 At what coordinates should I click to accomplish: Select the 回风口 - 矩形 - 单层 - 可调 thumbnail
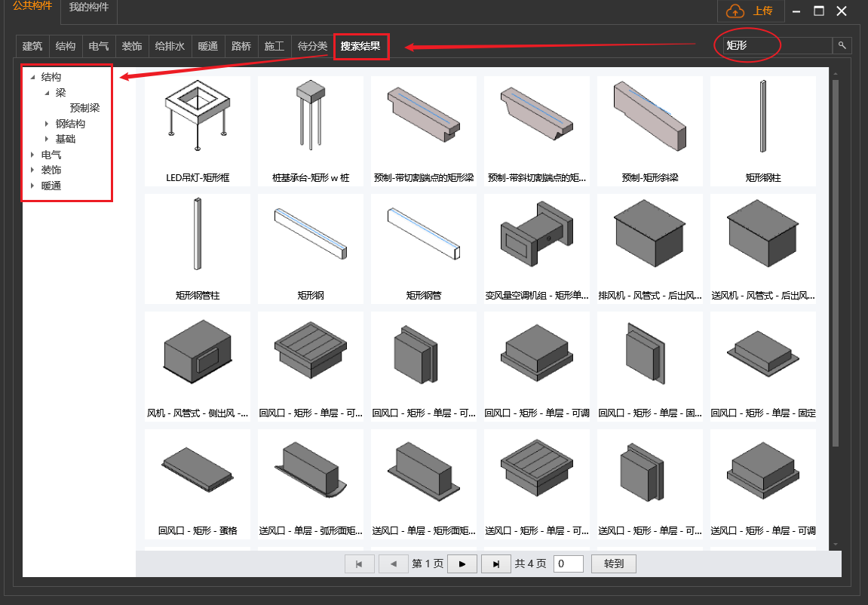coord(536,366)
